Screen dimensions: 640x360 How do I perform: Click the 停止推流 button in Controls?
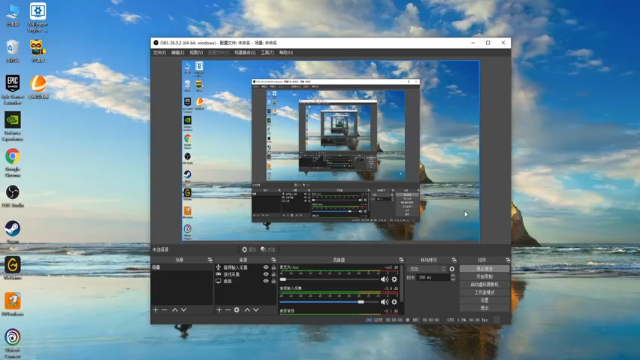[484, 269]
